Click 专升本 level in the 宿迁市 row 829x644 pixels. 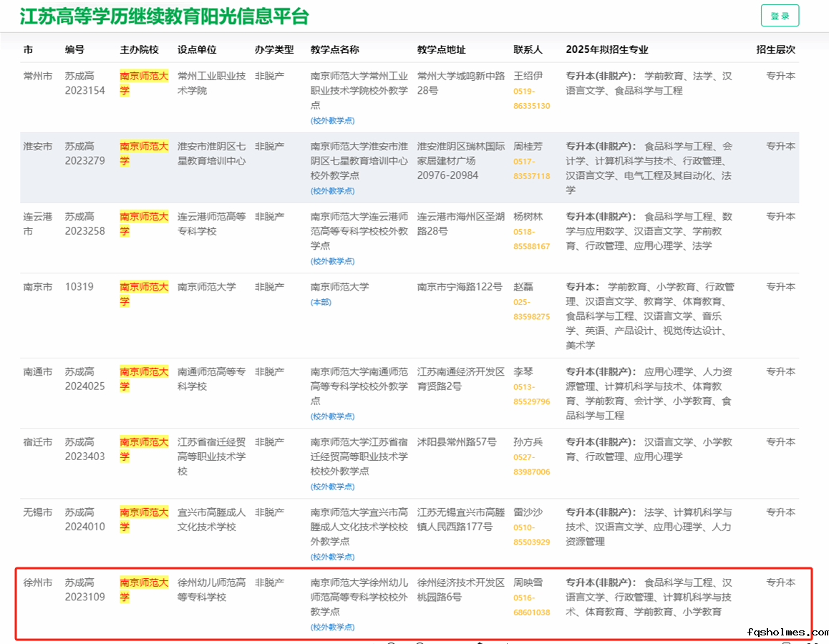(780, 442)
